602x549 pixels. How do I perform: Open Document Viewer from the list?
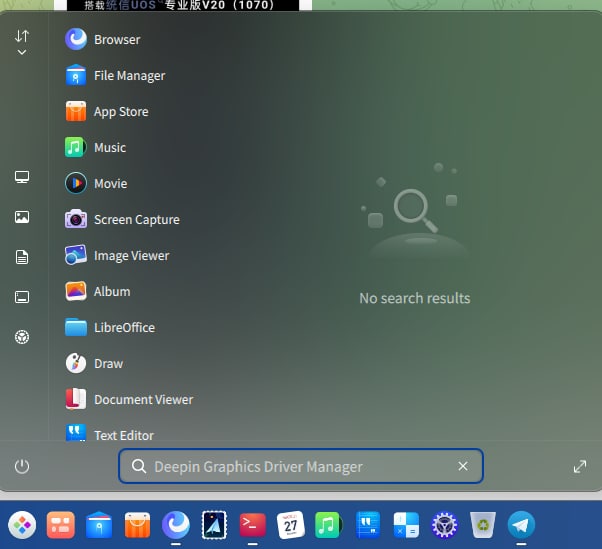(x=129, y=400)
